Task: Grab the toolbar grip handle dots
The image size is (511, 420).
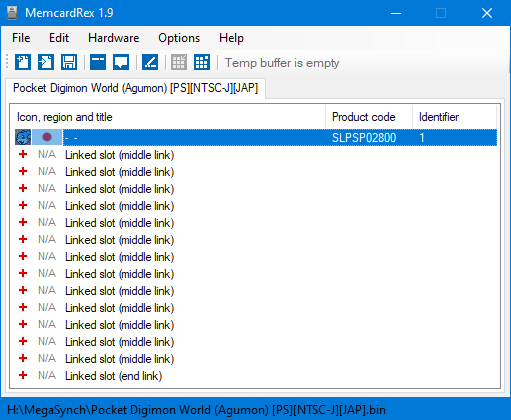Action: (7, 62)
